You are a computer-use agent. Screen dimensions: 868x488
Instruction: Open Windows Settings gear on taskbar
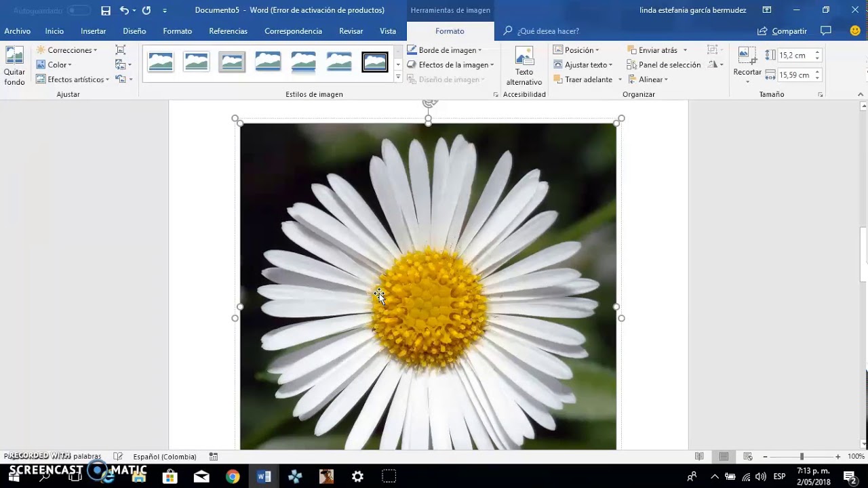click(x=357, y=476)
